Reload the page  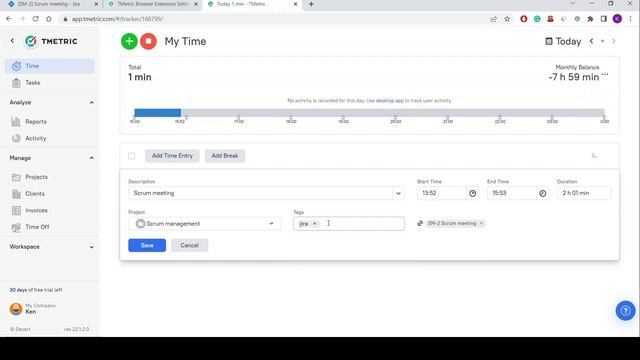pos(36,19)
